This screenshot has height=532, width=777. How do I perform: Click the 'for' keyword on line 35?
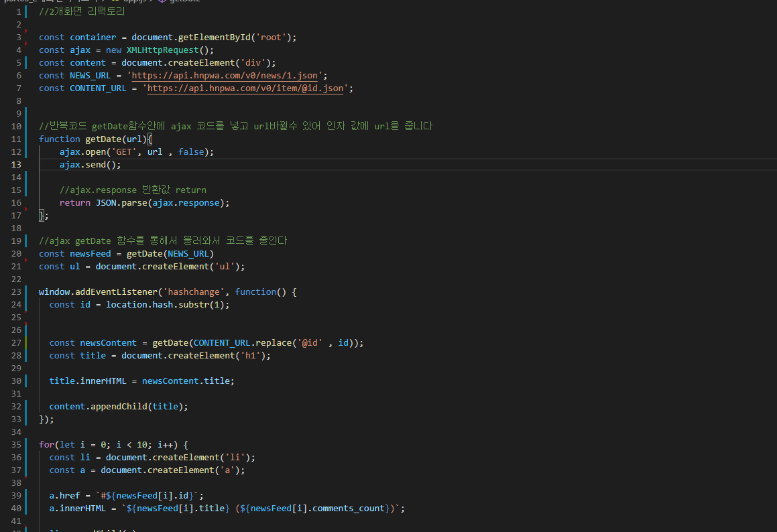46,445
